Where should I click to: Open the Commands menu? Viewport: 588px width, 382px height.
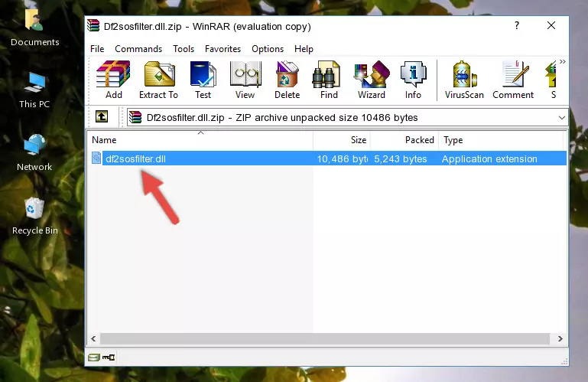pos(138,49)
